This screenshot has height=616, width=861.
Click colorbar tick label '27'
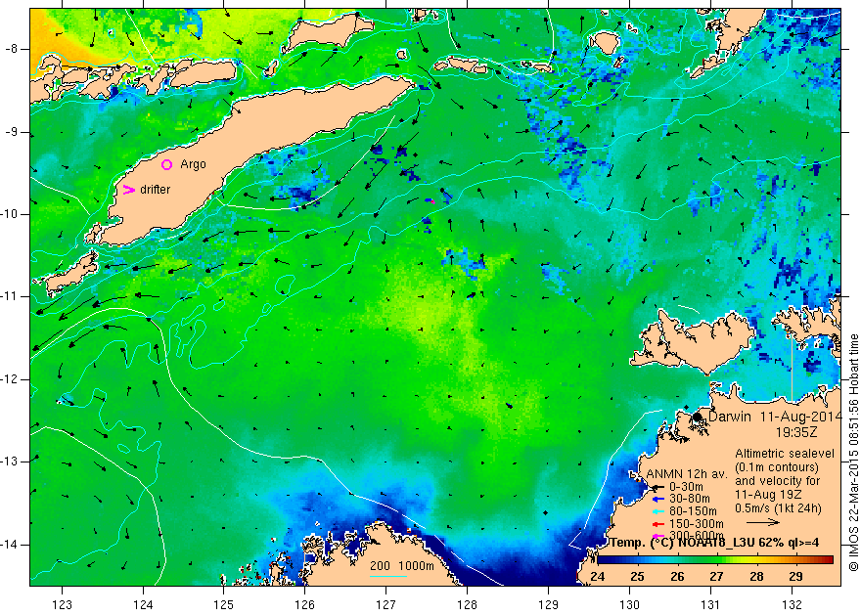[x=716, y=577]
